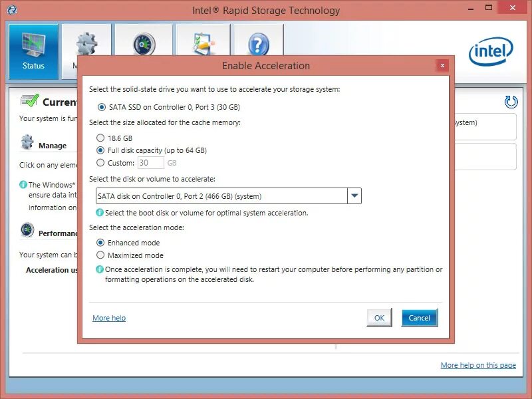Open More help on this page link
The height and width of the screenshot is (399, 532).
point(478,365)
